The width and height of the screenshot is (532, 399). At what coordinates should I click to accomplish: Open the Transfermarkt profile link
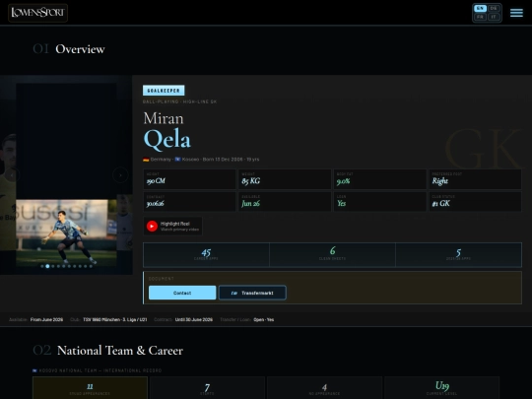pos(252,293)
